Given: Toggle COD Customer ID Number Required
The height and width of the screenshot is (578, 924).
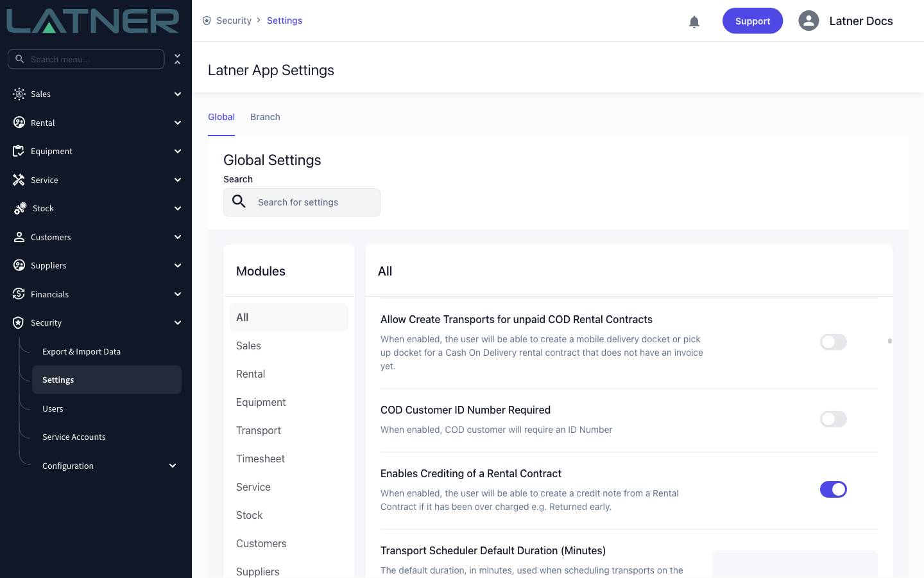Looking at the screenshot, I should point(834,419).
